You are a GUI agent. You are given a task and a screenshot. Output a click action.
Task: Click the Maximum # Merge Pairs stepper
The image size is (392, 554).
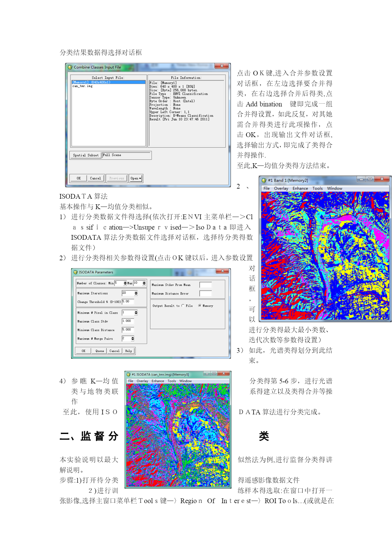[133, 339]
